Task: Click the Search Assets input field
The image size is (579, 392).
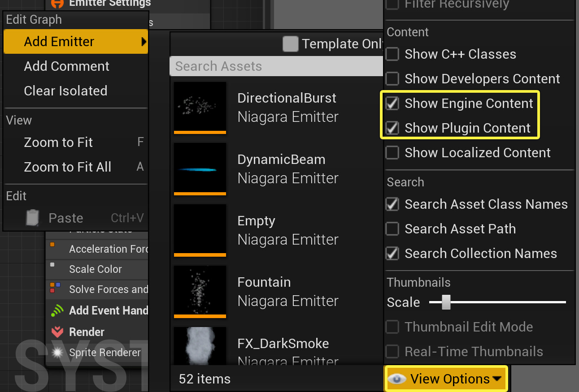Action: pos(276,66)
